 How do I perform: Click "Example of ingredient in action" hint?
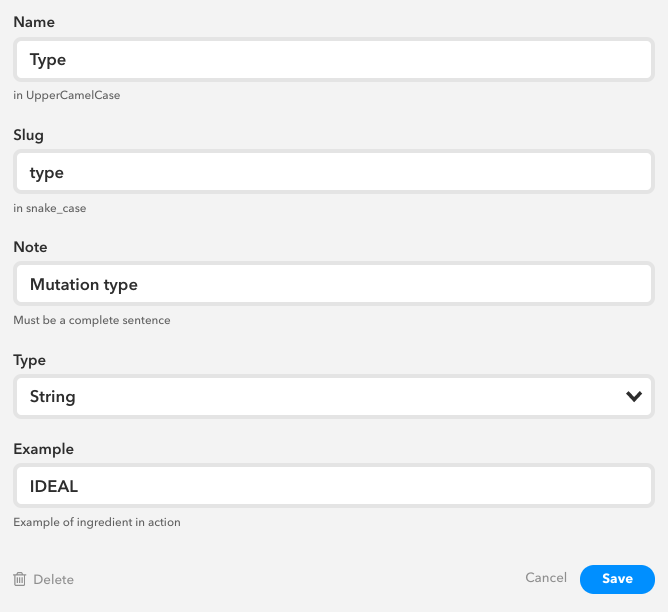pos(97,522)
